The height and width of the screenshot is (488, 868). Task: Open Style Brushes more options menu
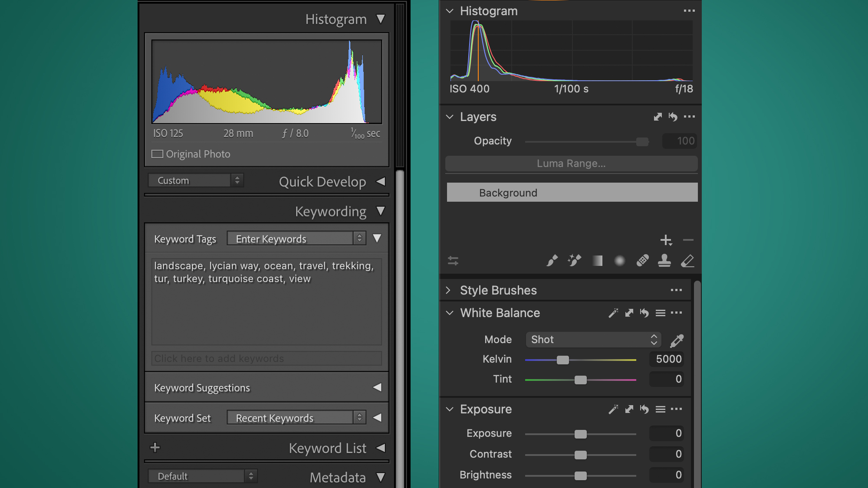(676, 290)
